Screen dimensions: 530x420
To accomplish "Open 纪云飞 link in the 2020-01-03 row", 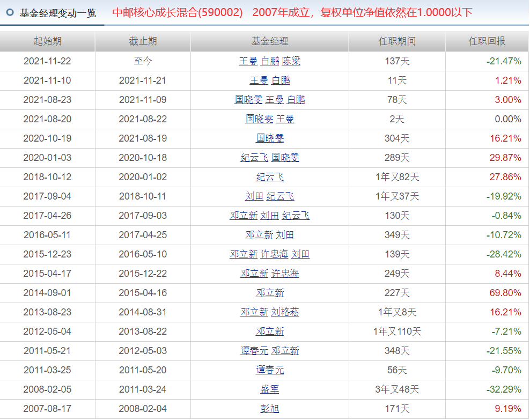I will pos(254,158).
